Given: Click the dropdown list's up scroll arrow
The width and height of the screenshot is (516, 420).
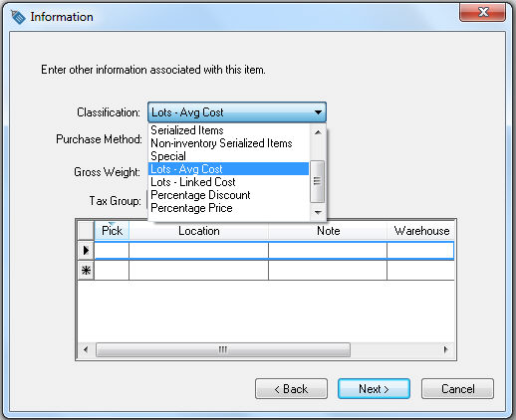Looking at the screenshot, I should (318, 132).
